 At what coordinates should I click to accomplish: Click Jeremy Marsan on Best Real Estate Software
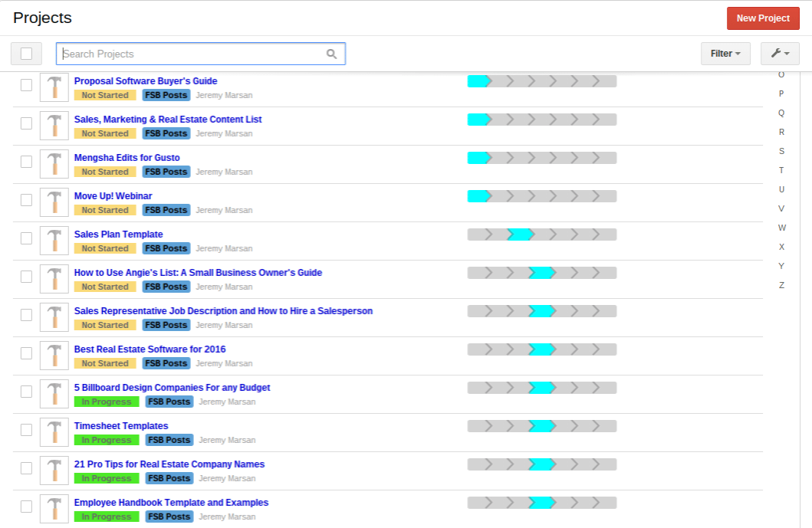[x=224, y=363]
